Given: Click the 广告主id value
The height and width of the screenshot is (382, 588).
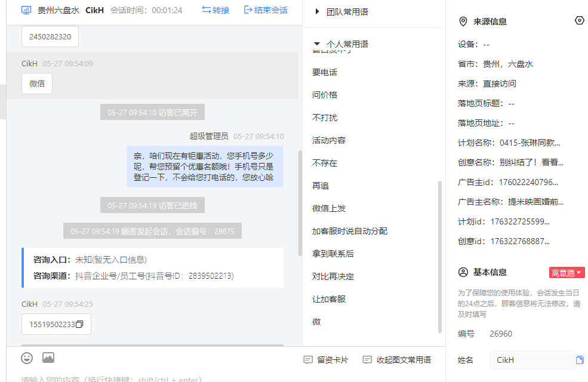Looking at the screenshot, I should tap(528, 182).
